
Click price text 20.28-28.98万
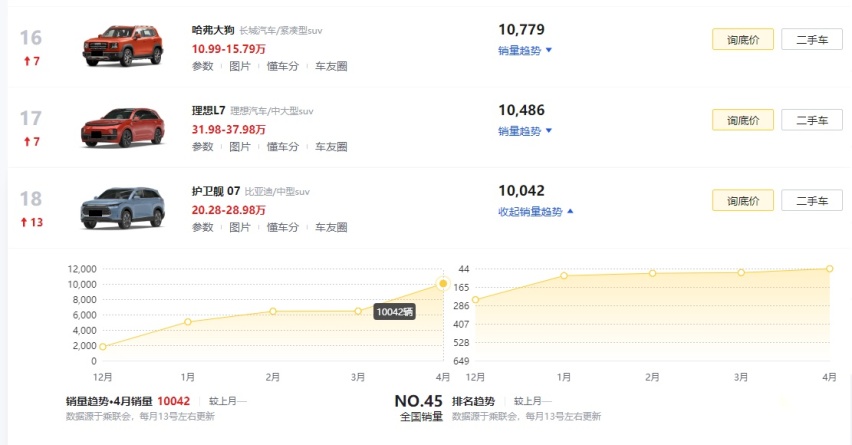tap(229, 210)
